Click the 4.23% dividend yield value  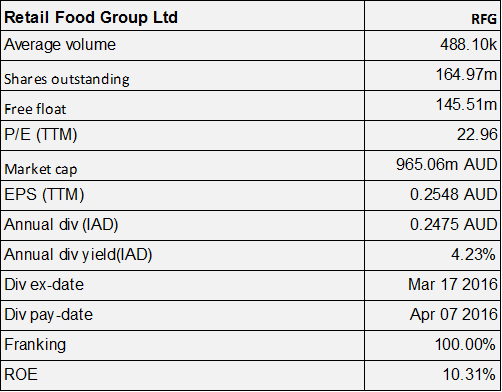[473, 255]
